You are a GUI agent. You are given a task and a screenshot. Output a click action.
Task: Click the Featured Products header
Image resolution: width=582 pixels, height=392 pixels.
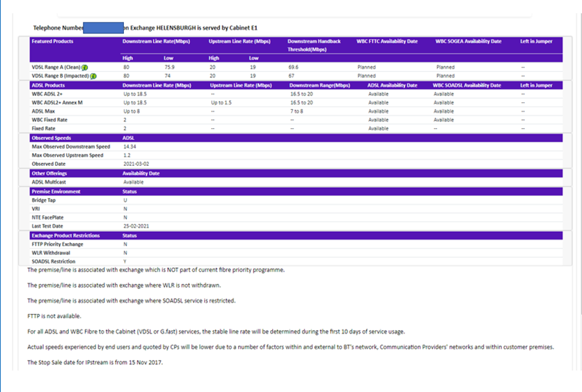pyautogui.click(x=52, y=41)
